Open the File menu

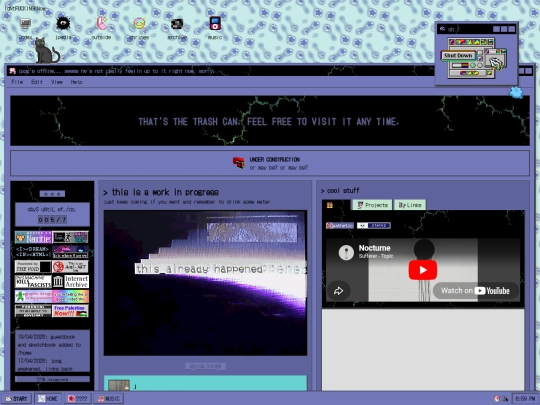tap(17, 82)
